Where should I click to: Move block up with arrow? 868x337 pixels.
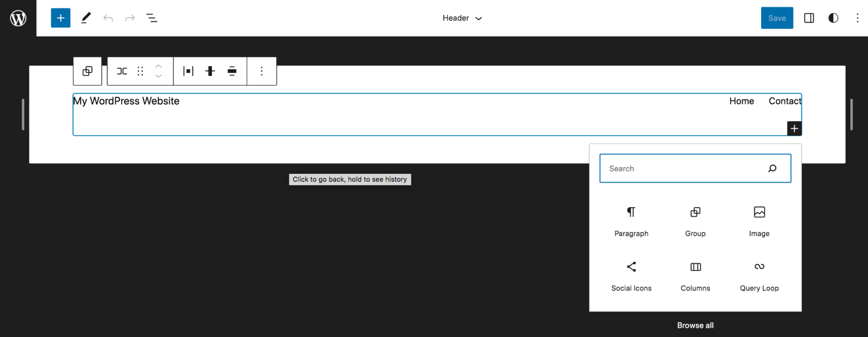pyautogui.click(x=158, y=66)
